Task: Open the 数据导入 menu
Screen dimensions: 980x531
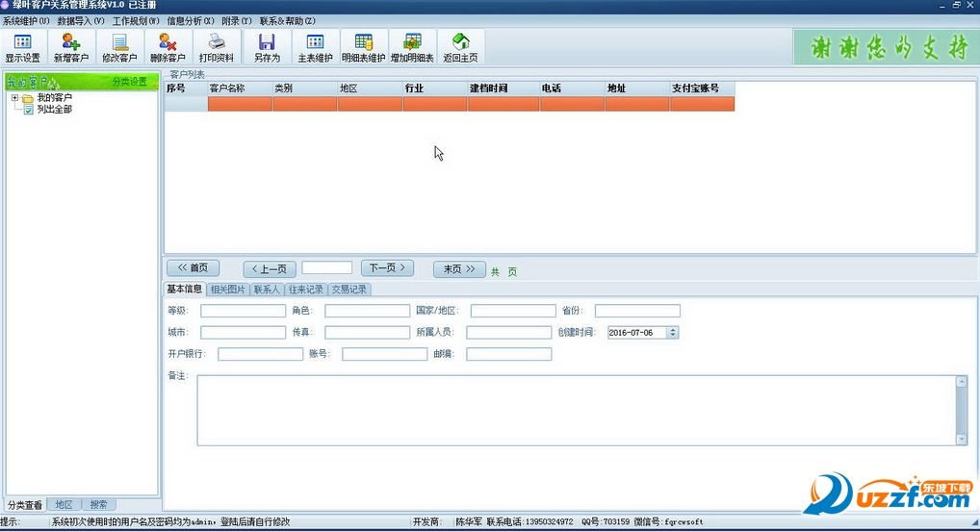Action: click(x=81, y=21)
